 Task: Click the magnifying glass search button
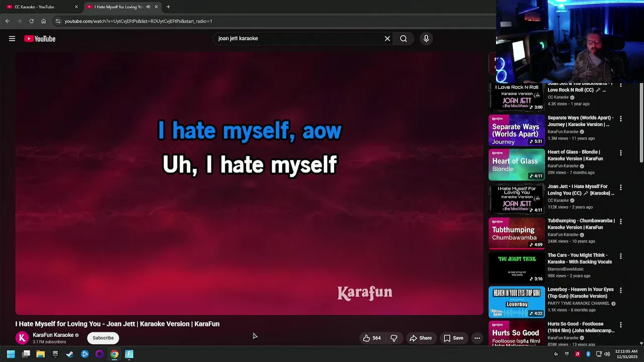pos(404,39)
